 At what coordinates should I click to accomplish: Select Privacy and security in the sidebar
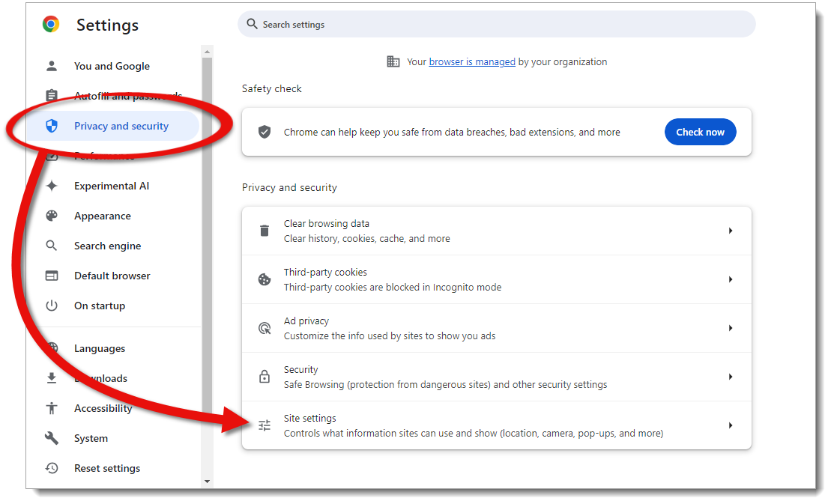click(x=112, y=126)
